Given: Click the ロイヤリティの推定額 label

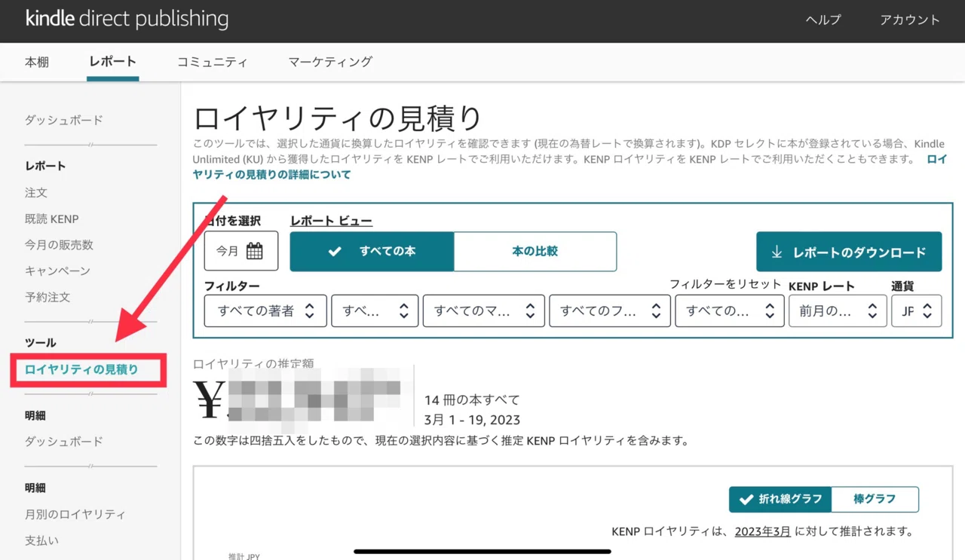Looking at the screenshot, I should 253,364.
